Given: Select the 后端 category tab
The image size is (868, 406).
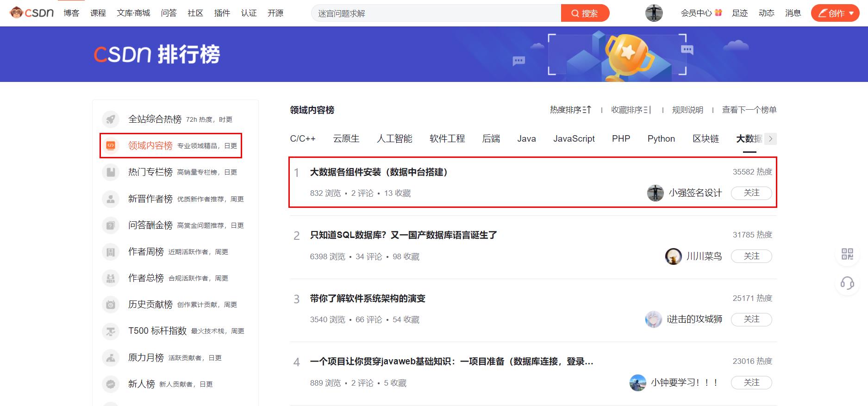Looking at the screenshot, I should point(491,138).
